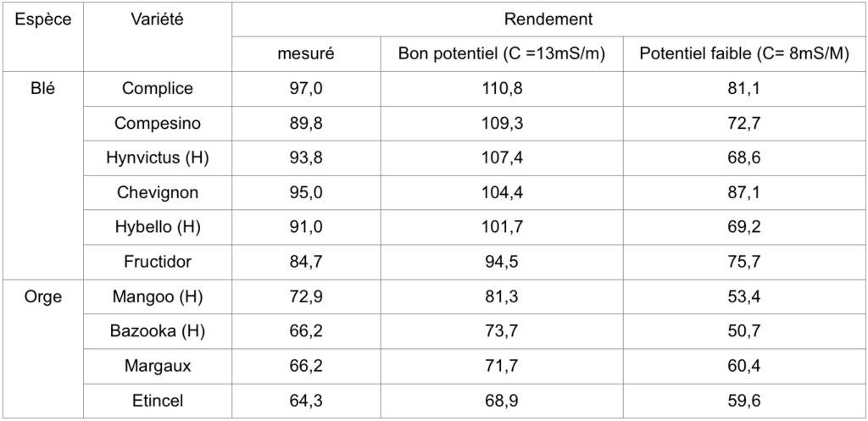Select the Hynvictus (H) cell
Image resolution: width=868 pixels, height=421 pixels.
click(x=158, y=158)
